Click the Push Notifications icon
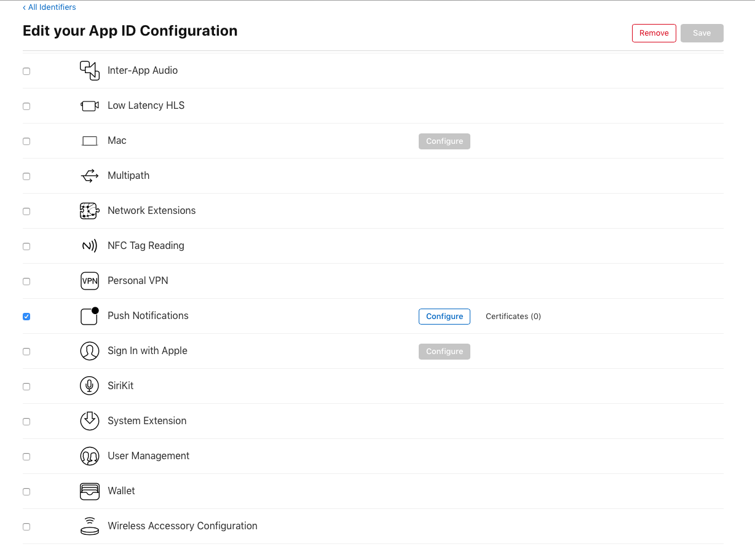 pyautogui.click(x=90, y=316)
